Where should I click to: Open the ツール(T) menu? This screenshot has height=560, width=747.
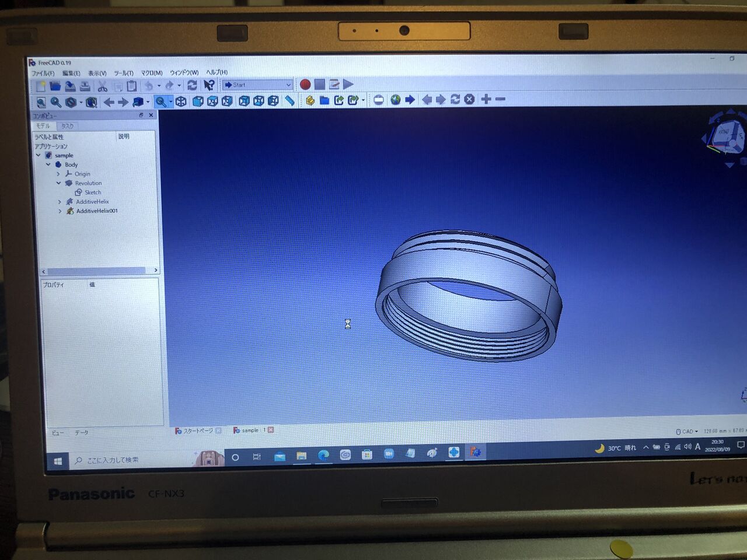click(123, 73)
